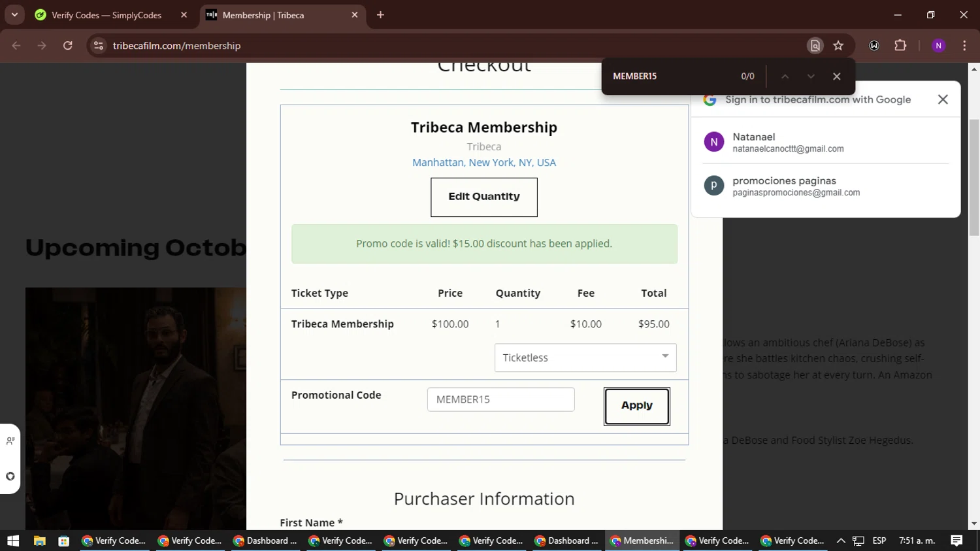Image resolution: width=980 pixels, height=551 pixels.
Task: Open Microsoft Store from the taskbar
Action: pos(63,541)
